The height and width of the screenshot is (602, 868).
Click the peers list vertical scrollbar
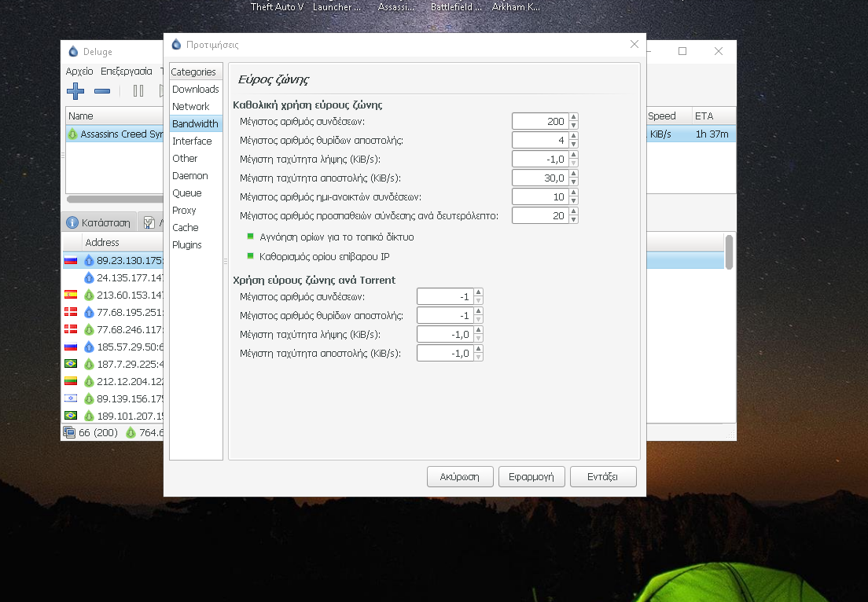(729, 251)
